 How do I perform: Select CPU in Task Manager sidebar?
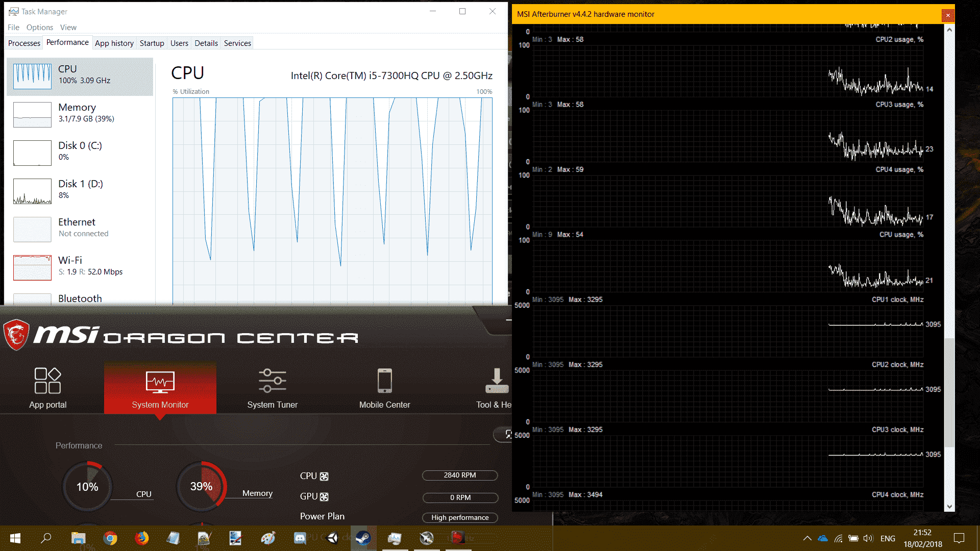80,77
